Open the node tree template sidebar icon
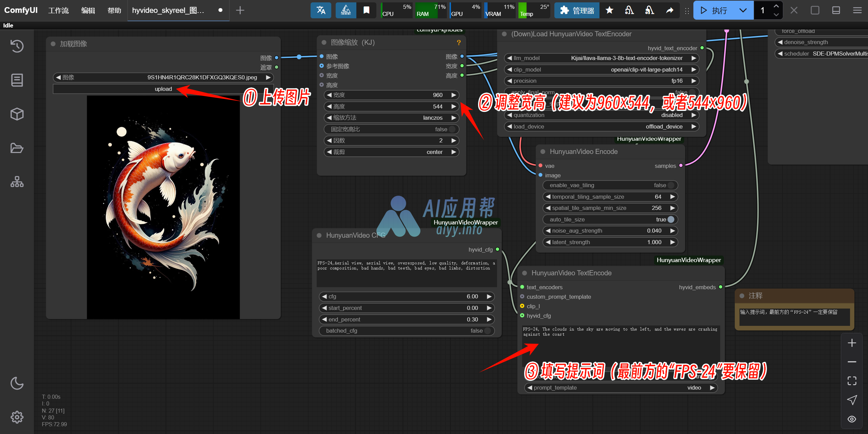The image size is (868, 434). (17, 182)
